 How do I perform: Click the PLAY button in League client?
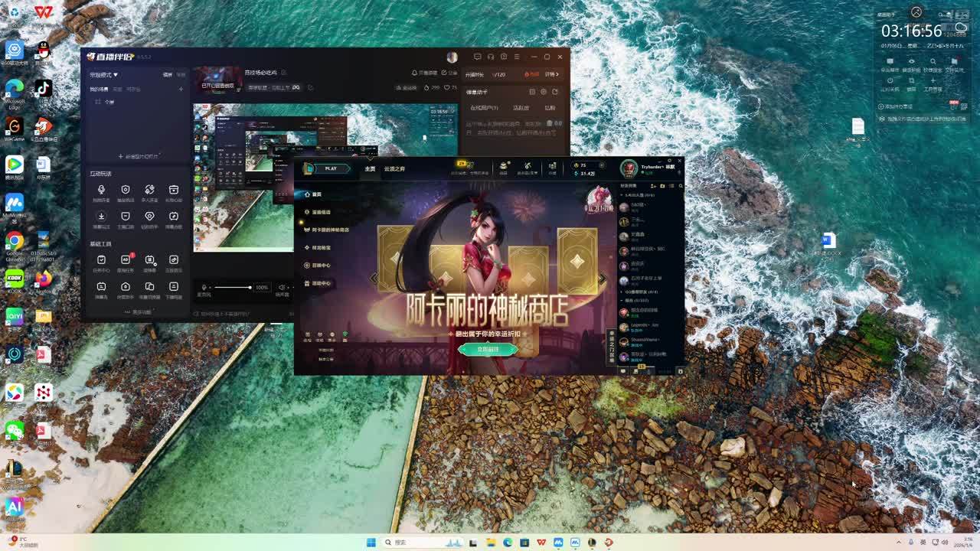tap(330, 168)
